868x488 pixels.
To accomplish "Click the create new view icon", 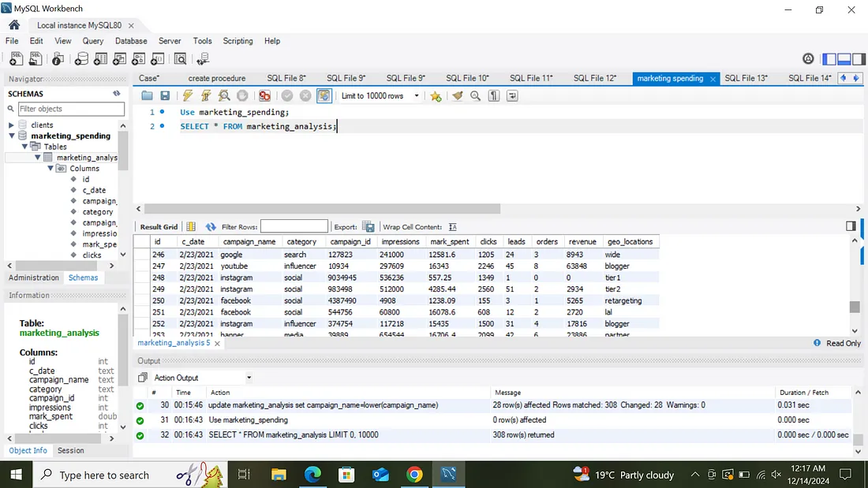I will [120, 58].
